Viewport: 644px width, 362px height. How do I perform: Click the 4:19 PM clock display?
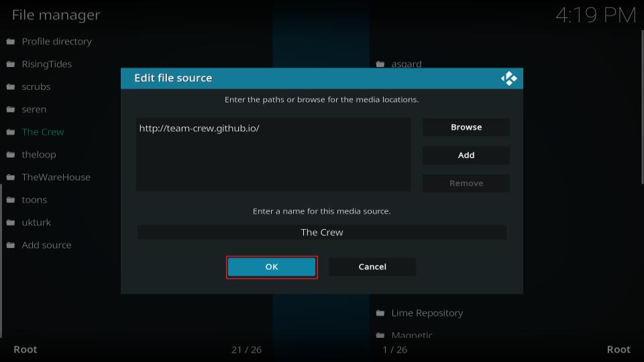pos(596,15)
